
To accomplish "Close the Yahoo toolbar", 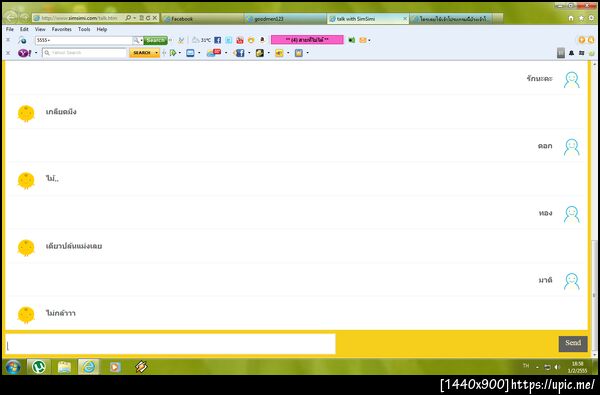I will pyautogui.click(x=8, y=53).
